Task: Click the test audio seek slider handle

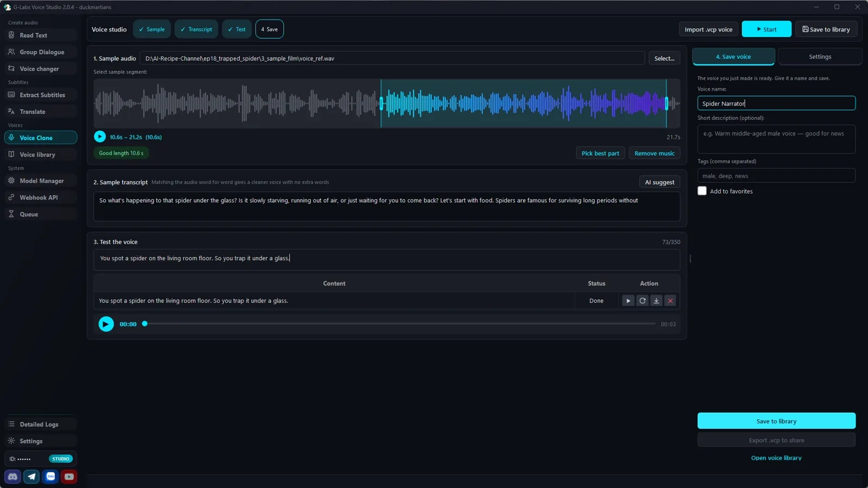Action: coord(145,324)
